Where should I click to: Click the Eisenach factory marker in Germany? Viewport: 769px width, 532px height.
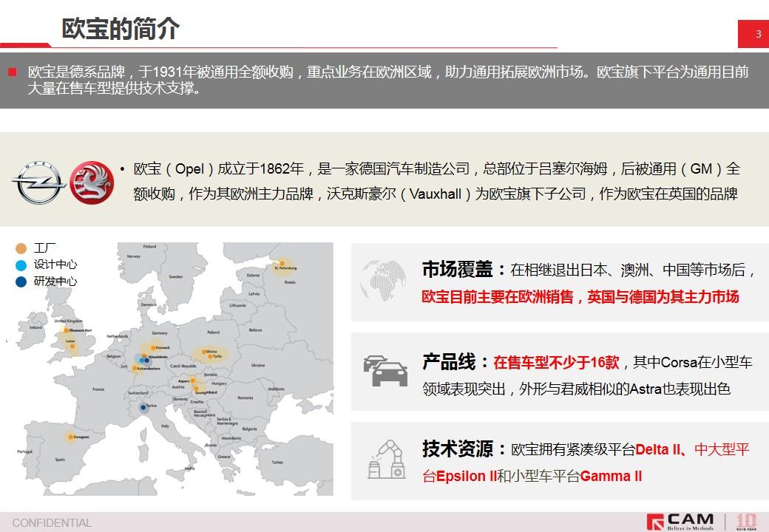point(153,348)
